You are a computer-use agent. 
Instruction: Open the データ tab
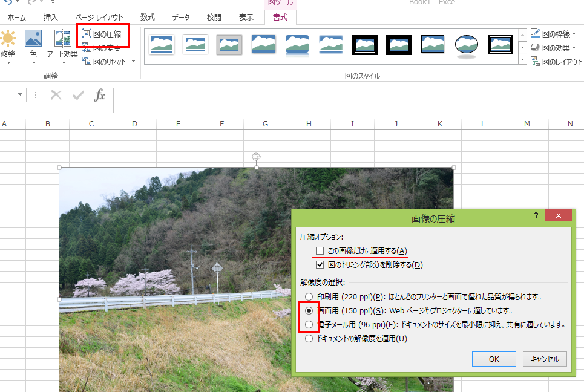(181, 17)
